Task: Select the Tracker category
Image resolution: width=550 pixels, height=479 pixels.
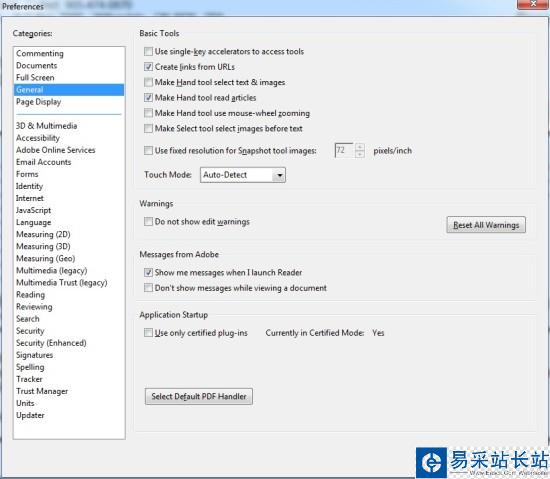Action: click(69, 379)
